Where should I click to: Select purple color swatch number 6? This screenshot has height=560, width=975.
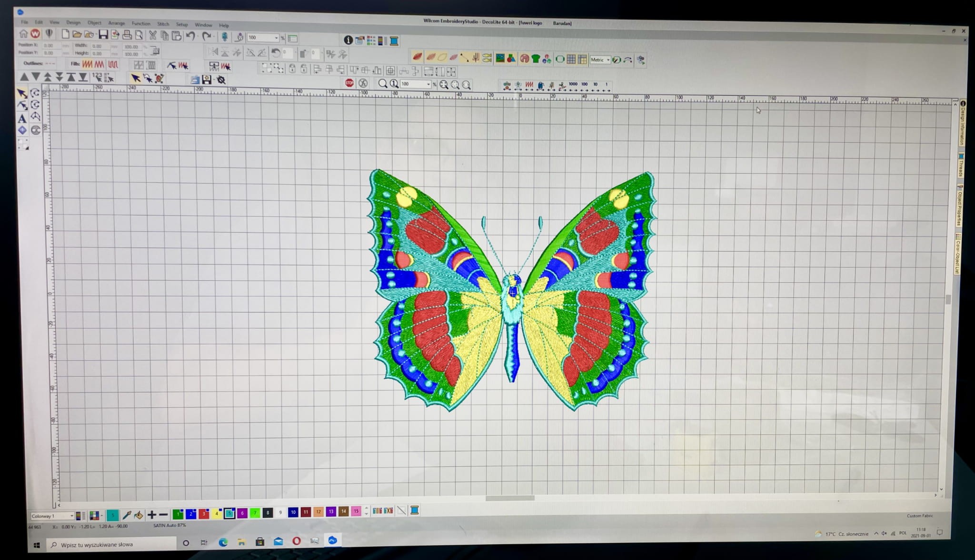(242, 513)
